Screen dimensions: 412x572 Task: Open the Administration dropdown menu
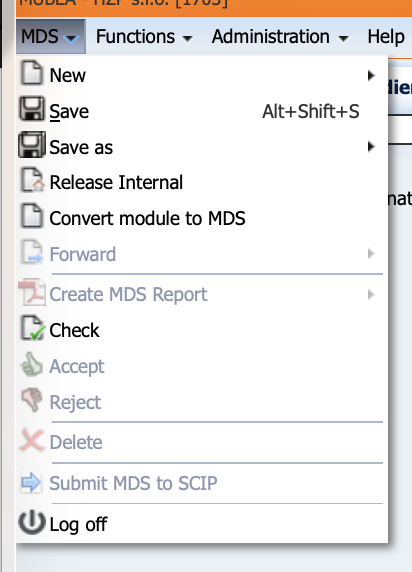pyautogui.click(x=280, y=37)
